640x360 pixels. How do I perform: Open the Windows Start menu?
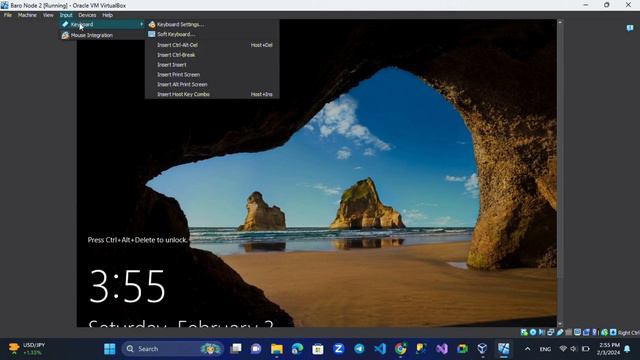coord(109,349)
